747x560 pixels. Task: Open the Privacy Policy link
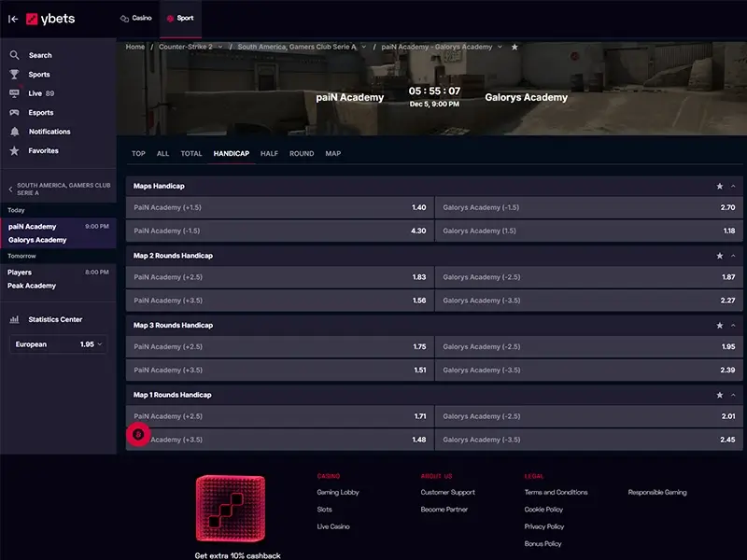(544, 526)
